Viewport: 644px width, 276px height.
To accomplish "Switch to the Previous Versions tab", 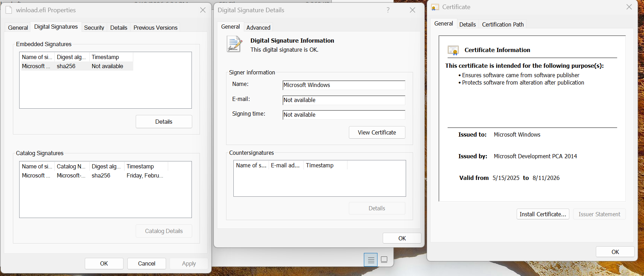I will click(x=156, y=28).
